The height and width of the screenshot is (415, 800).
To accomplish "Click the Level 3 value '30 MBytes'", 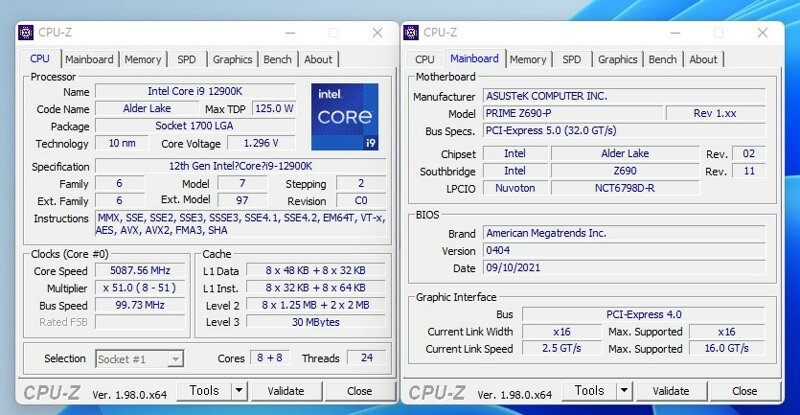I will point(315,322).
